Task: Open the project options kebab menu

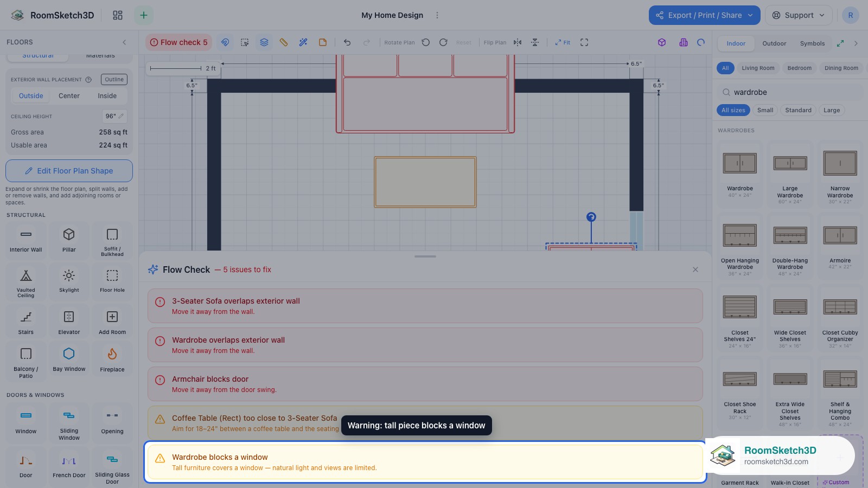Action: tap(437, 15)
